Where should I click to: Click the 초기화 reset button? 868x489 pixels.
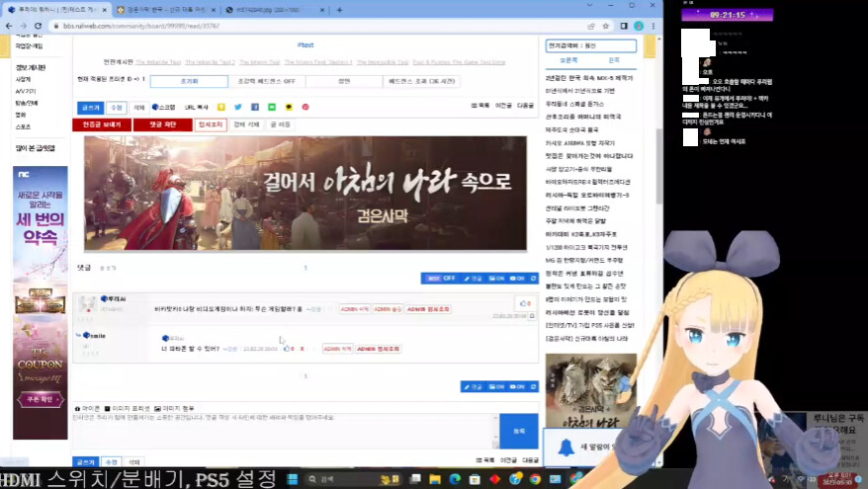(x=189, y=81)
